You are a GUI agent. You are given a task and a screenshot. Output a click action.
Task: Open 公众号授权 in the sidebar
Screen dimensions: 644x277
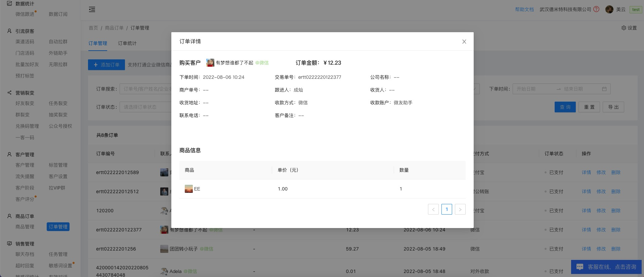[60, 126]
